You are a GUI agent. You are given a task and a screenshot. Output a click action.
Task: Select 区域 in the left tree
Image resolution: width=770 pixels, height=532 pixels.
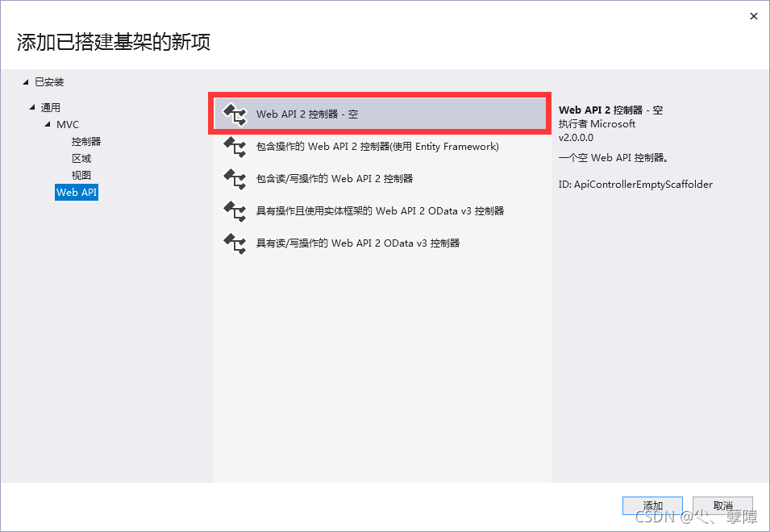81,159
